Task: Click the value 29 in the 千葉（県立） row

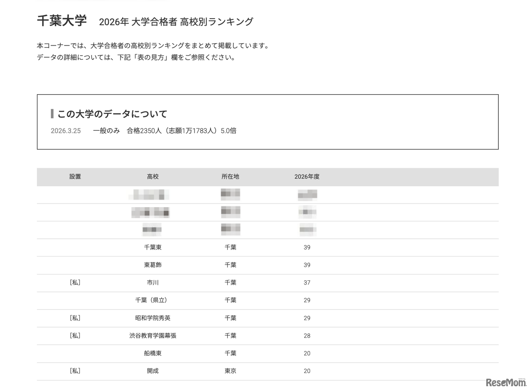Action: click(x=307, y=300)
